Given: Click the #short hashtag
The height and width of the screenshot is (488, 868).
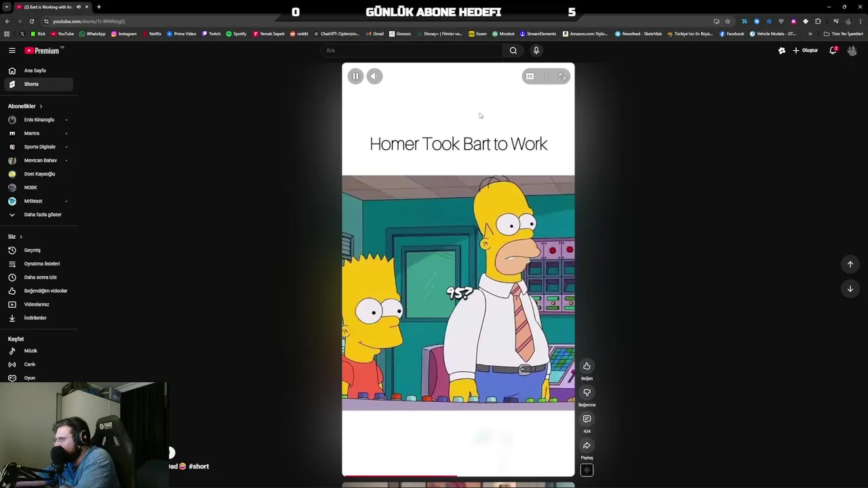Looking at the screenshot, I should [199, 466].
